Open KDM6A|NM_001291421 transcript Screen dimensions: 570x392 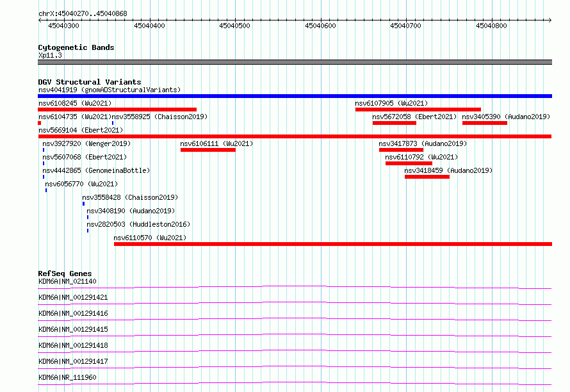tap(73, 297)
